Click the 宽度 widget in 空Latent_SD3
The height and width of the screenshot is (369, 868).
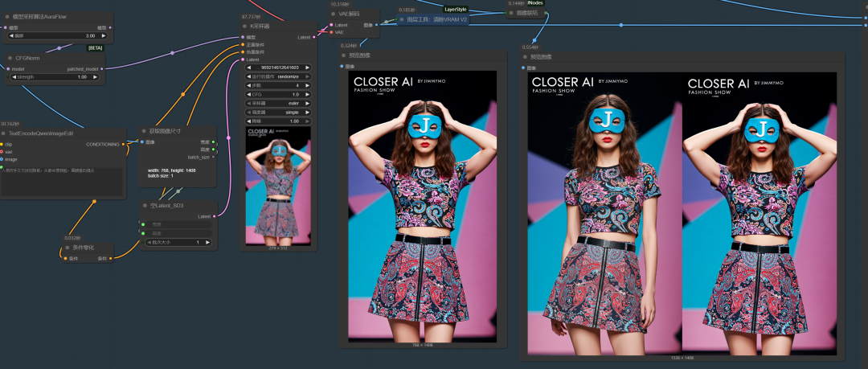[178, 224]
